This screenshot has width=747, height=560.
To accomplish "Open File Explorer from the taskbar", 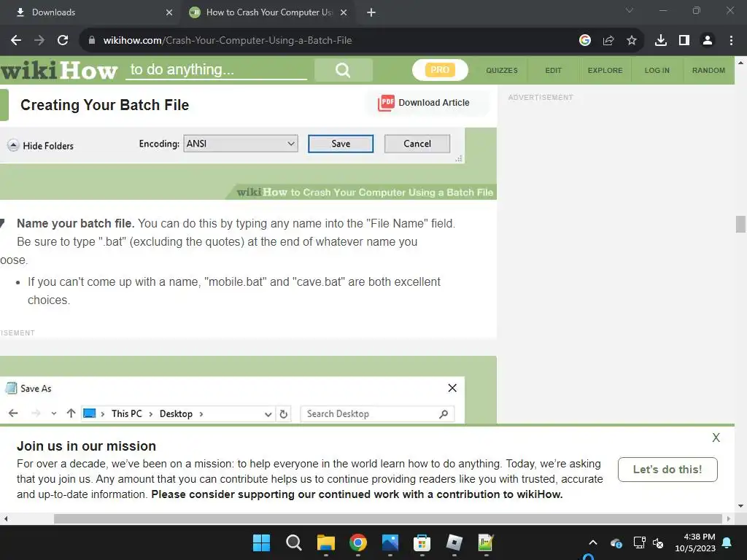I will (x=326, y=542).
